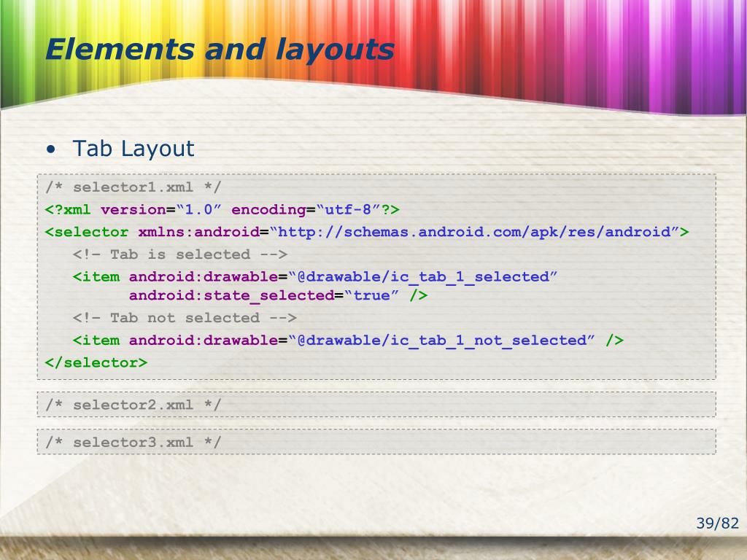Click the item line with ic_tab_1_not_selected
Image resolution: width=747 pixels, height=560 pixels.
coord(348,341)
